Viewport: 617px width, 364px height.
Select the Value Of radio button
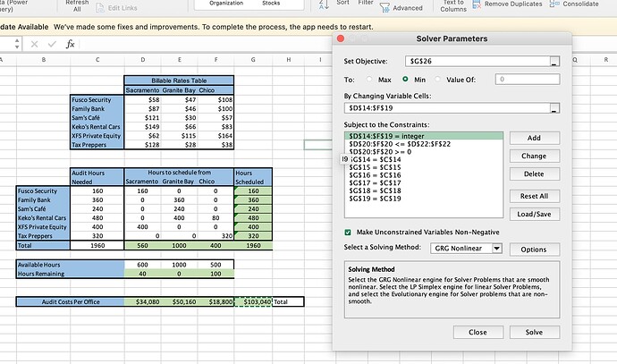(x=437, y=79)
